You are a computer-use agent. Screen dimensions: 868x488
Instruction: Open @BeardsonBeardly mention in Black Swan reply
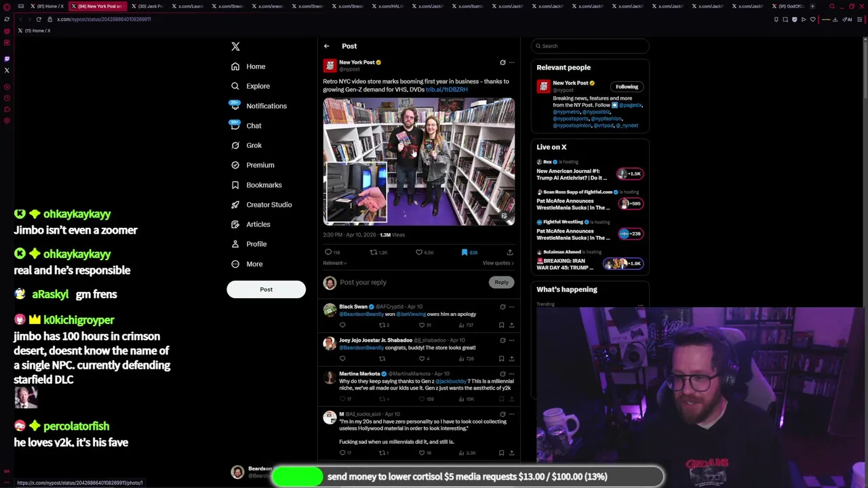tap(361, 314)
